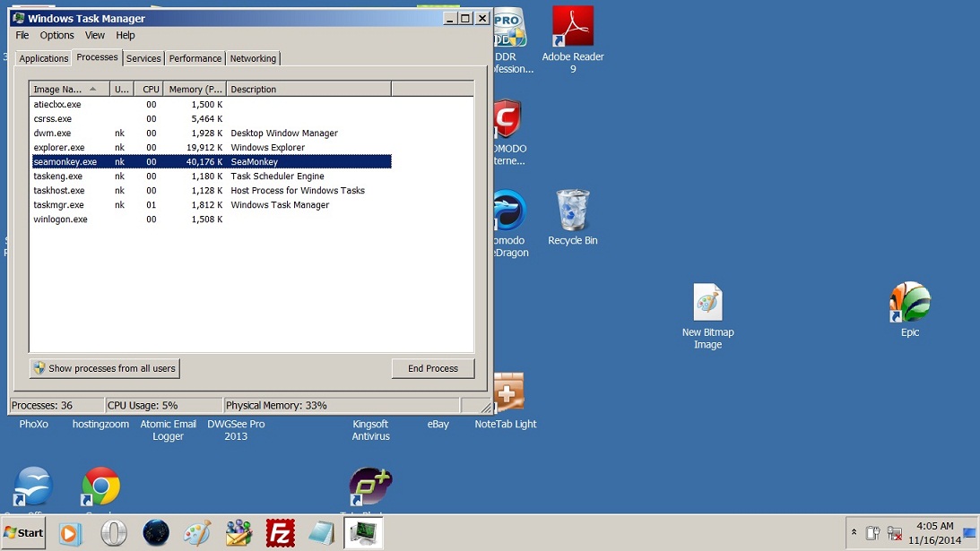Switch to the Performance tab
Viewport: 980px width, 551px height.
[195, 58]
